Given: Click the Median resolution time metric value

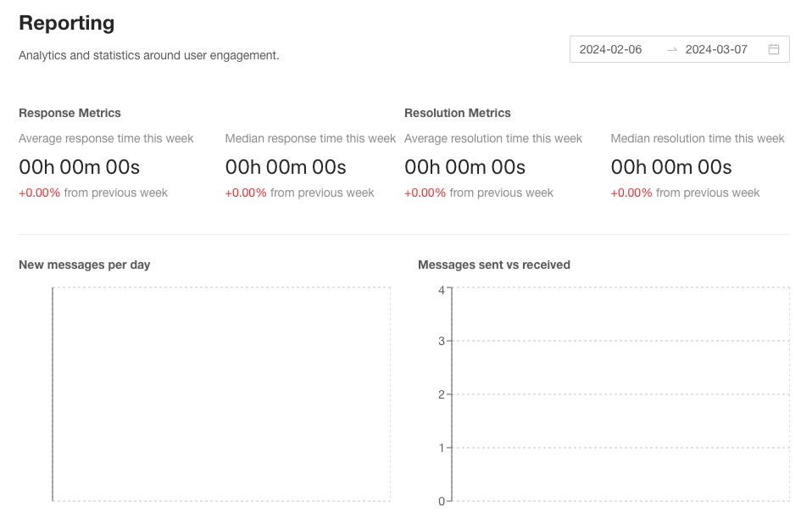Looking at the screenshot, I should 670,167.
